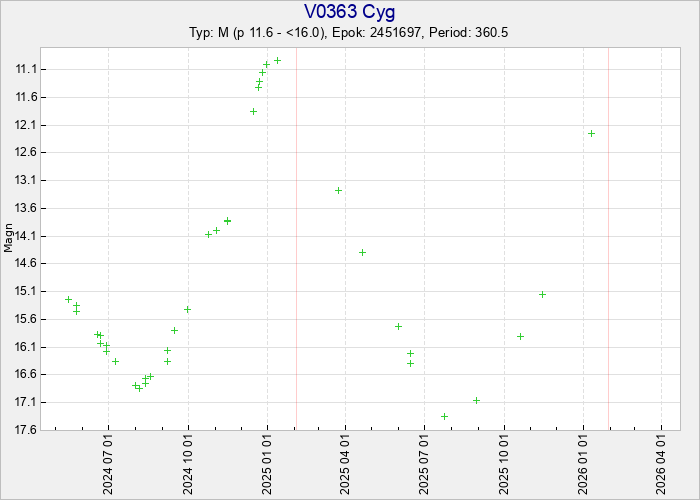The image size is (700, 500).
Task: Select the green point near 17.1 before 2025 10 01
Action: click(x=476, y=400)
